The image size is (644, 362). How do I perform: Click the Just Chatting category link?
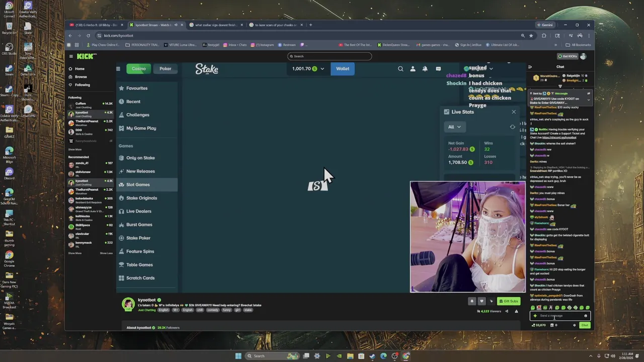147,310
